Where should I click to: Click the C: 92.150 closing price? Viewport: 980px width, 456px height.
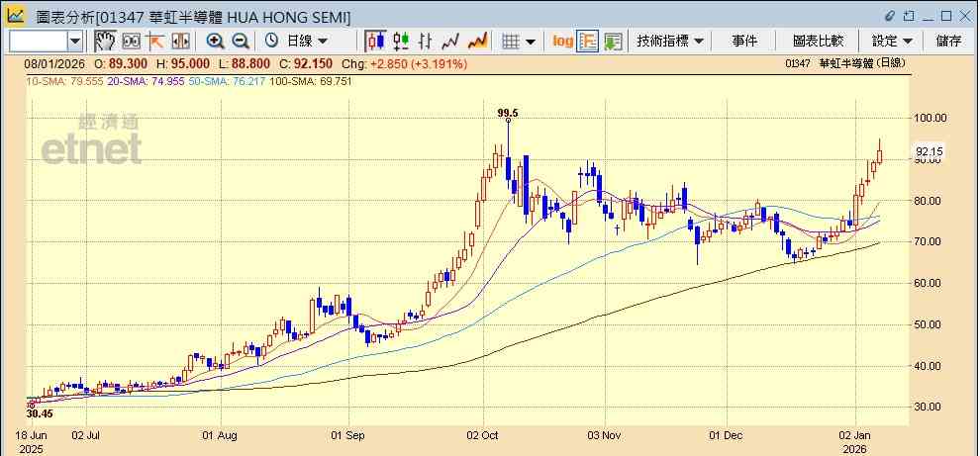click(306, 63)
